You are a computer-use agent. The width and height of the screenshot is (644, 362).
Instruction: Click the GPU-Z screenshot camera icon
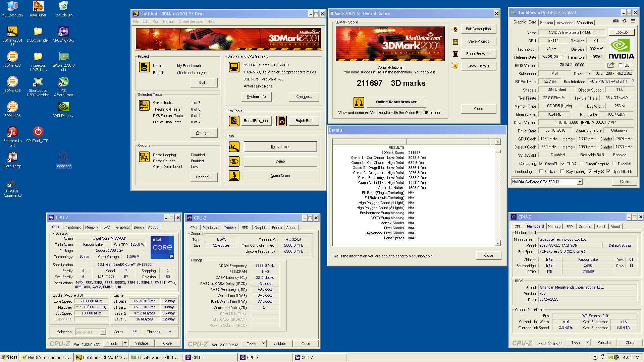(616, 21)
